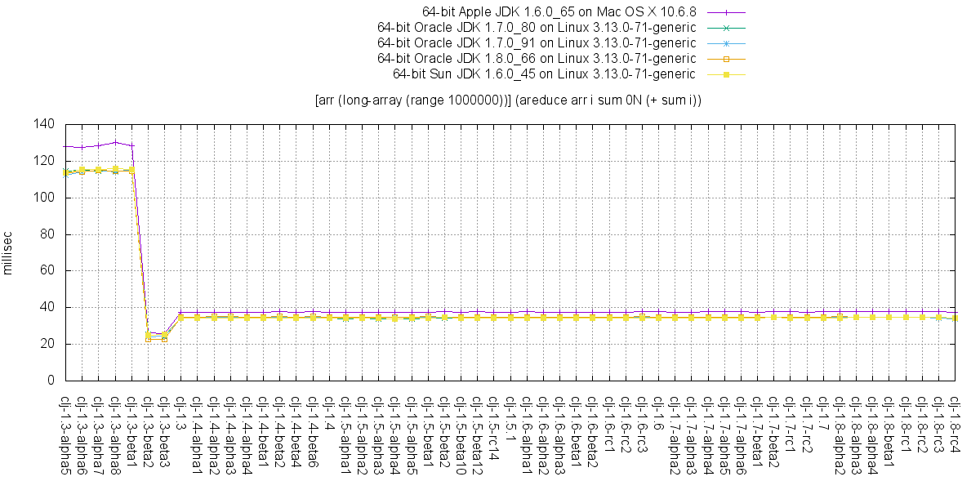Click the yellow data point at clj-1.3-alpha5

click(65, 172)
